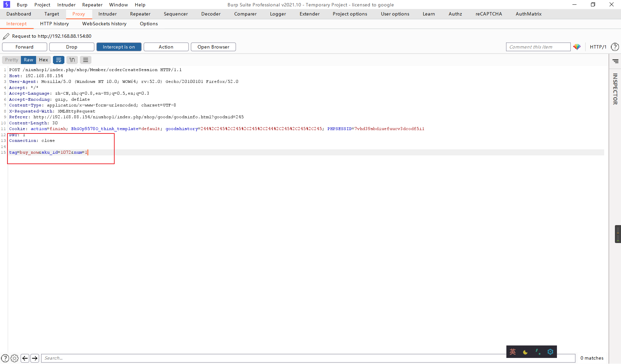Open the Logger tab

click(x=278, y=14)
